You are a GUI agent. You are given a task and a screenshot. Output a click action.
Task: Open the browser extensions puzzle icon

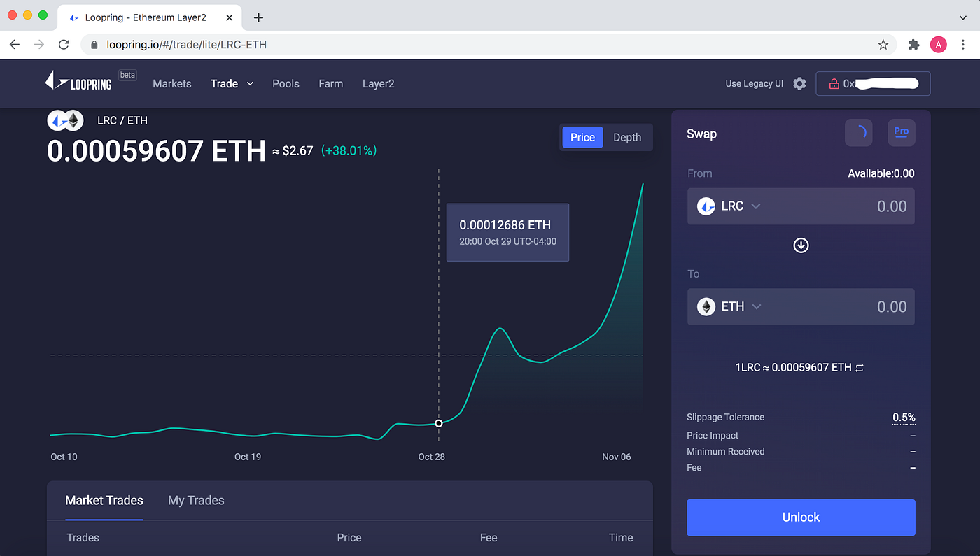tap(913, 44)
